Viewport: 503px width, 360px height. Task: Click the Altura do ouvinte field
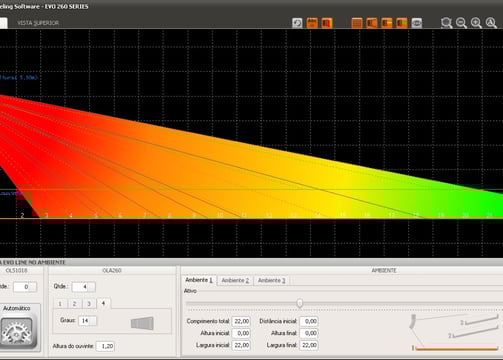[x=106, y=346]
